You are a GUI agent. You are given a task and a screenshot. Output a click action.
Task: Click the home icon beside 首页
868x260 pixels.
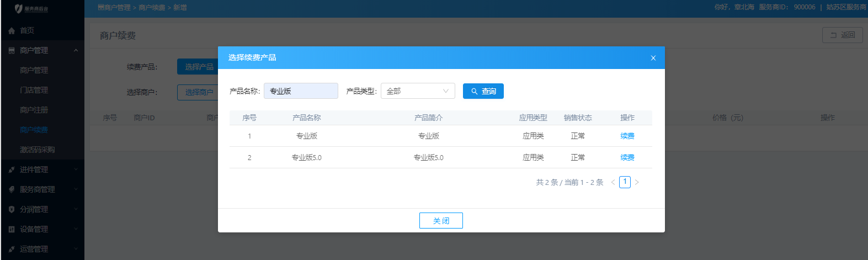tap(12, 31)
